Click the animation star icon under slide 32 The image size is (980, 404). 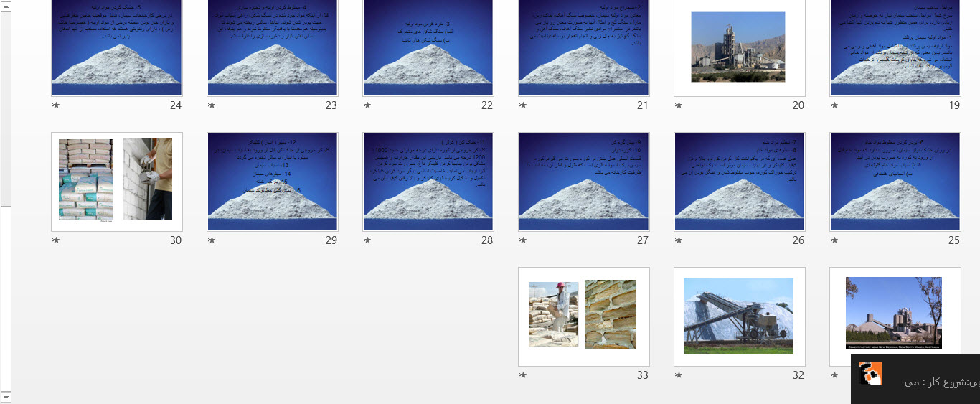(x=679, y=375)
